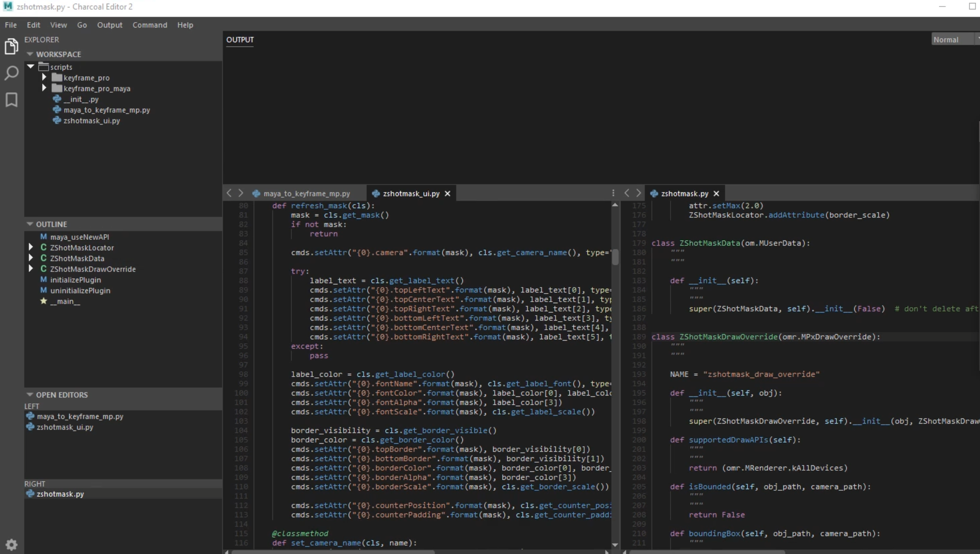Collapse the scripts folder tree

point(31,67)
